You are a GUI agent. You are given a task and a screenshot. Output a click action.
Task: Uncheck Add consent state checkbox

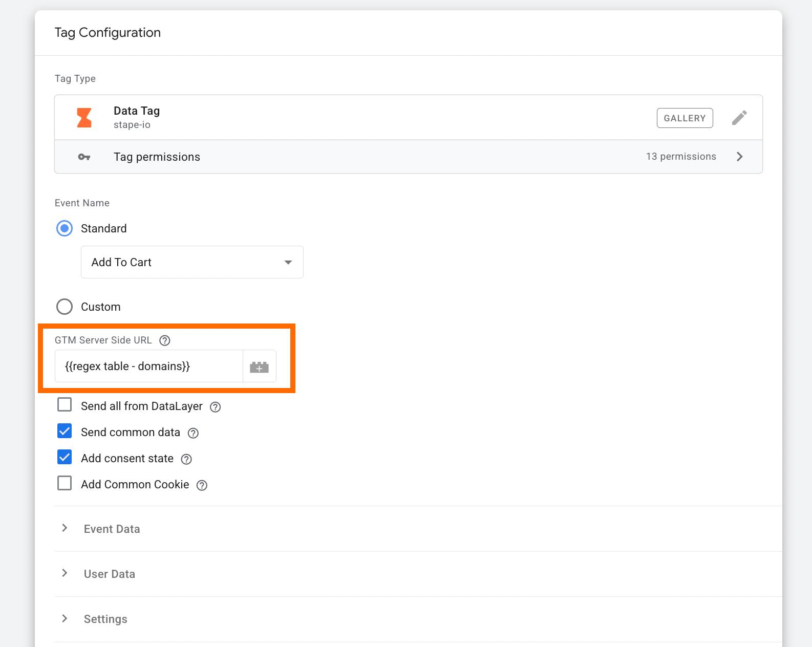click(x=65, y=457)
